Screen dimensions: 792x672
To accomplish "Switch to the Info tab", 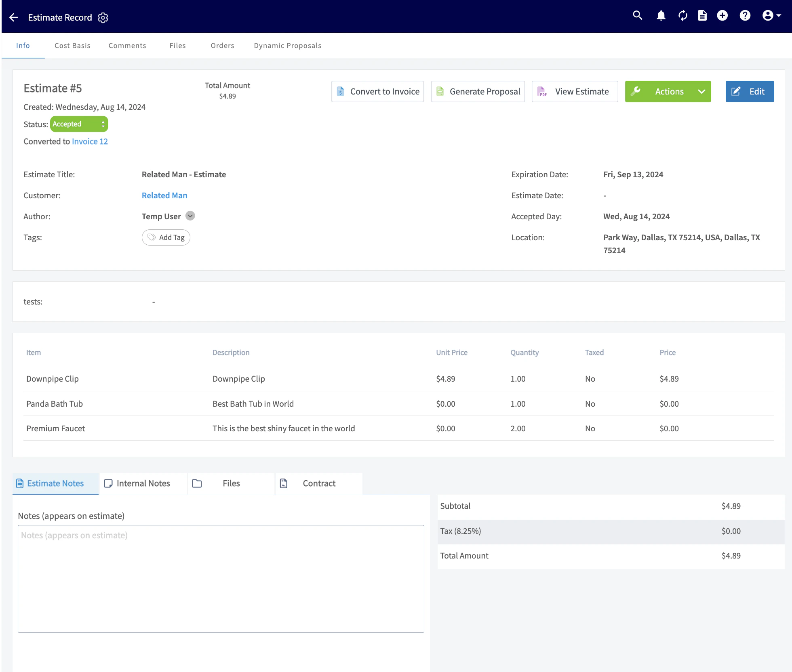I will click(23, 46).
